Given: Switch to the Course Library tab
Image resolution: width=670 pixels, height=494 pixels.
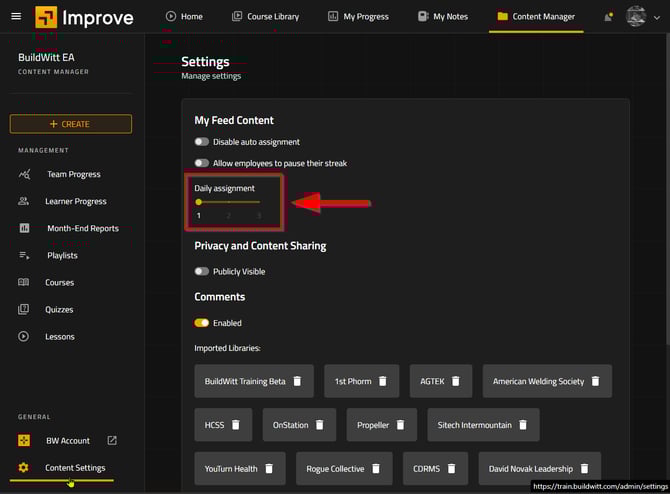Looking at the screenshot, I should (264, 17).
